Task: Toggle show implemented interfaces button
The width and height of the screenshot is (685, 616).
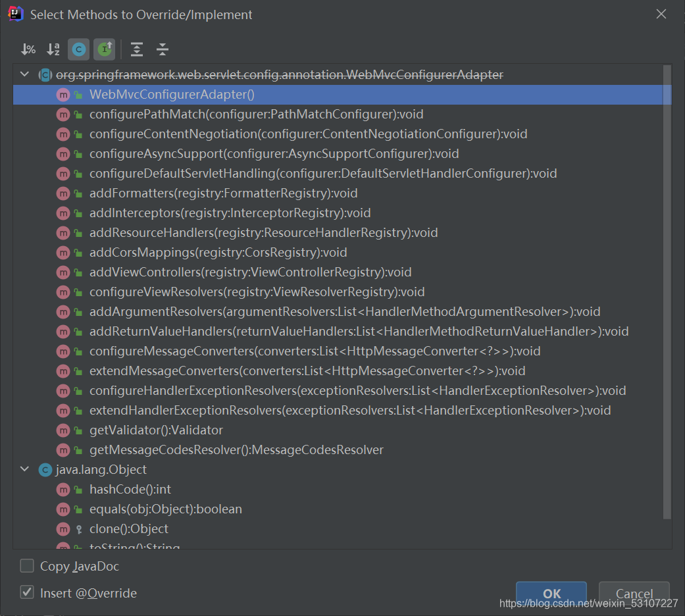Action: point(105,49)
